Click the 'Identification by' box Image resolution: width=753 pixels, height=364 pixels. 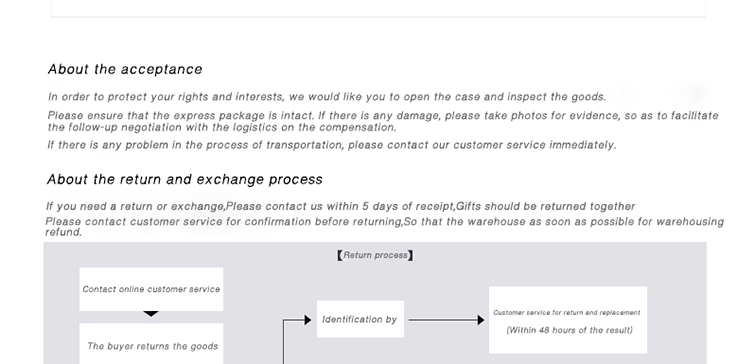coord(360,319)
